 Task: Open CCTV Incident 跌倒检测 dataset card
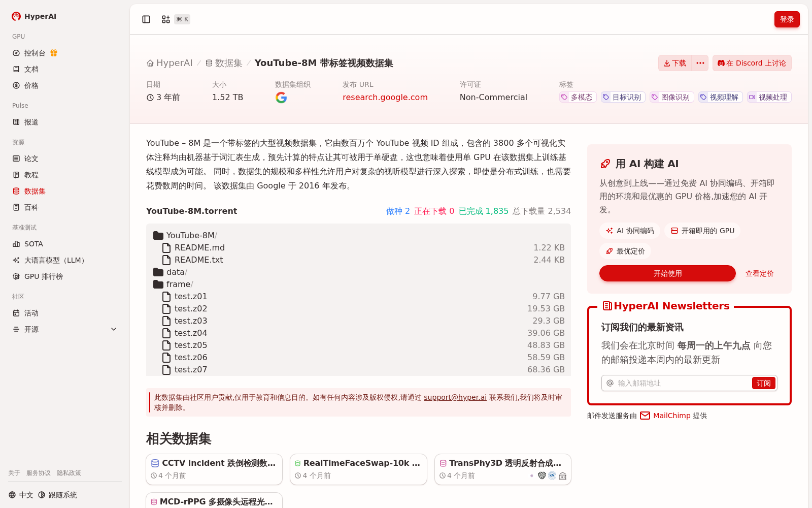point(214,469)
